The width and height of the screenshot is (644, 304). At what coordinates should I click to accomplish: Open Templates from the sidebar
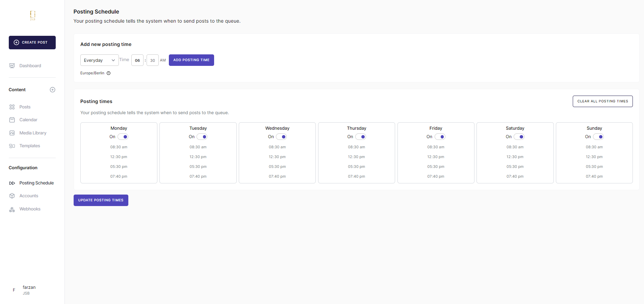(30, 146)
